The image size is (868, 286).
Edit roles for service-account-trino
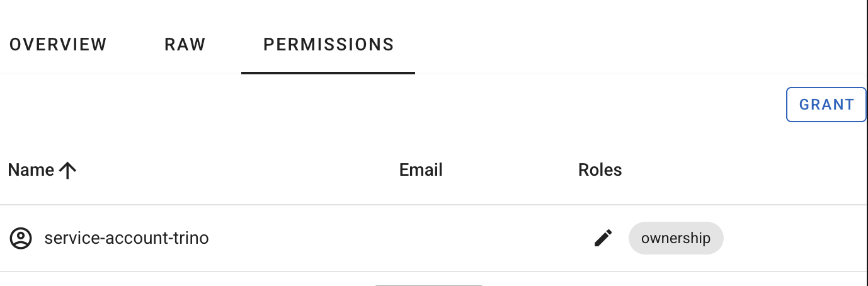(603, 238)
